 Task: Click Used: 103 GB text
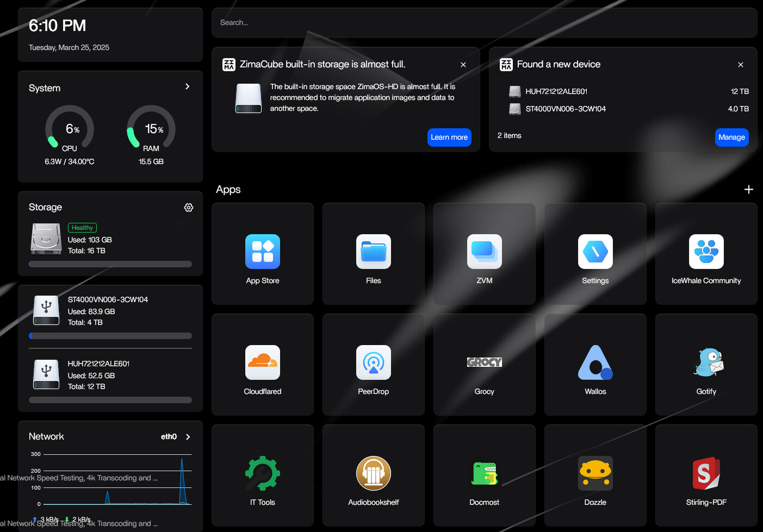(x=90, y=240)
